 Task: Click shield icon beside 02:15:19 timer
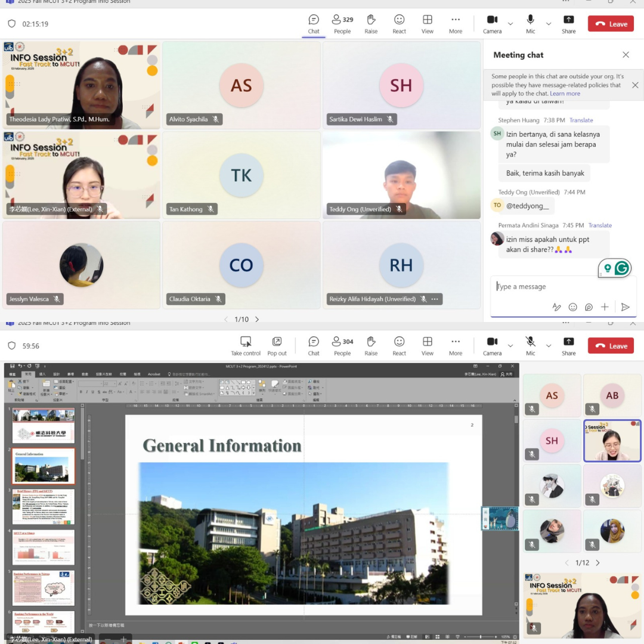12,24
